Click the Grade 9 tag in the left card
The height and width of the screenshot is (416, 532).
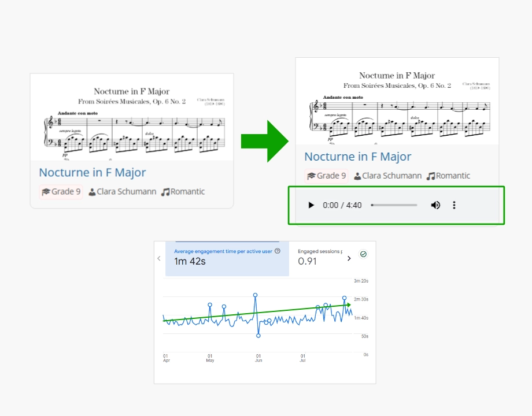coord(61,192)
